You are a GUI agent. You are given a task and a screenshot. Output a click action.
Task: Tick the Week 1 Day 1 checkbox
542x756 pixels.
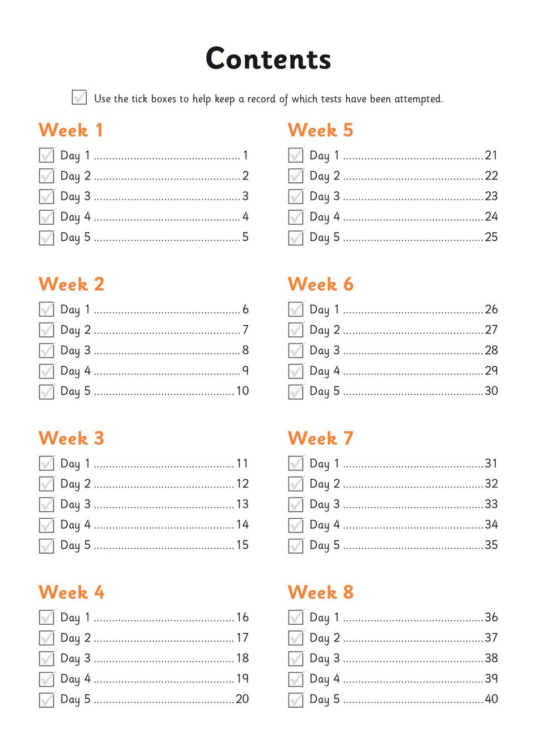(x=47, y=155)
